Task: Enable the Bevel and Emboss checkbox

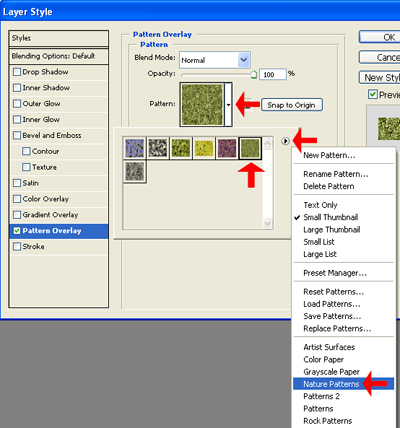Action: pyautogui.click(x=17, y=135)
